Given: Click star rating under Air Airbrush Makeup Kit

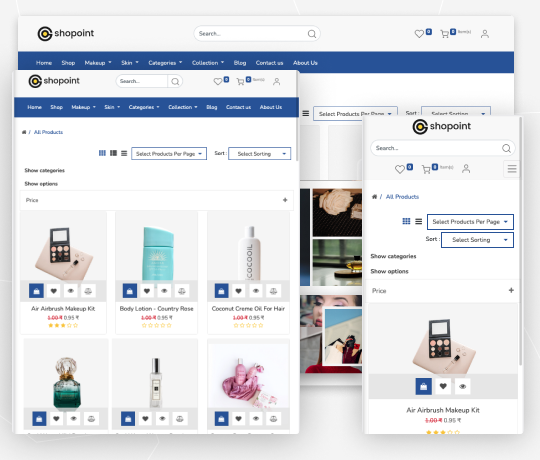Looking at the screenshot, I should [x=63, y=325].
